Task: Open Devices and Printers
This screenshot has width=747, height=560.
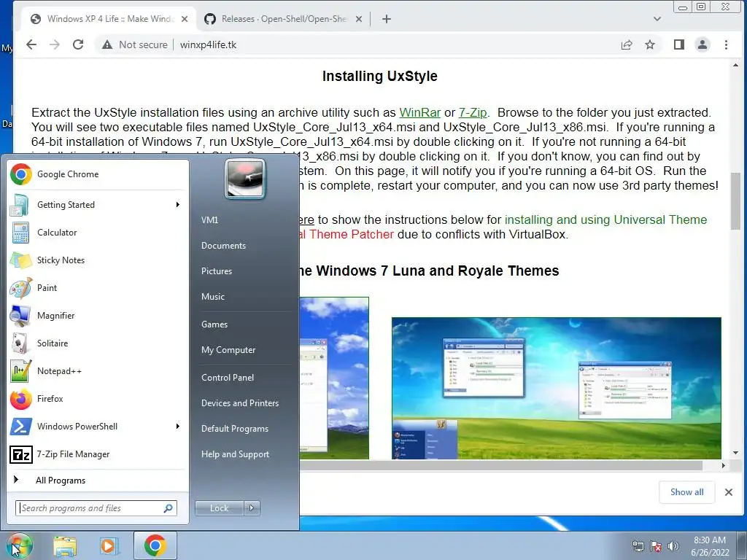Action: pyautogui.click(x=239, y=403)
